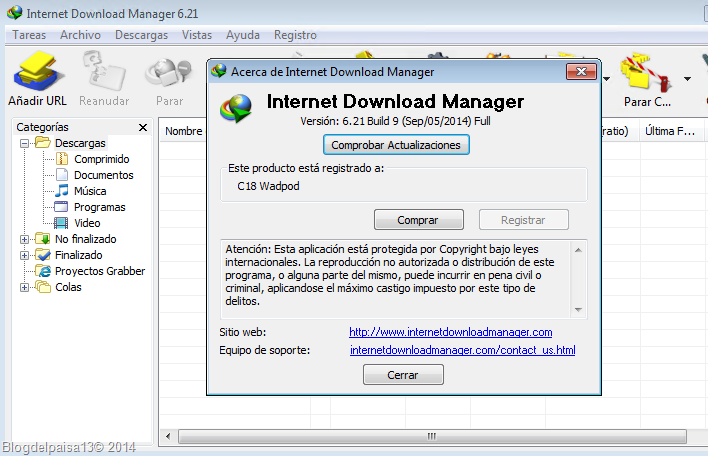Select Colas label in category tree
This screenshot has height=456, width=708.
pyautogui.click(x=68, y=287)
